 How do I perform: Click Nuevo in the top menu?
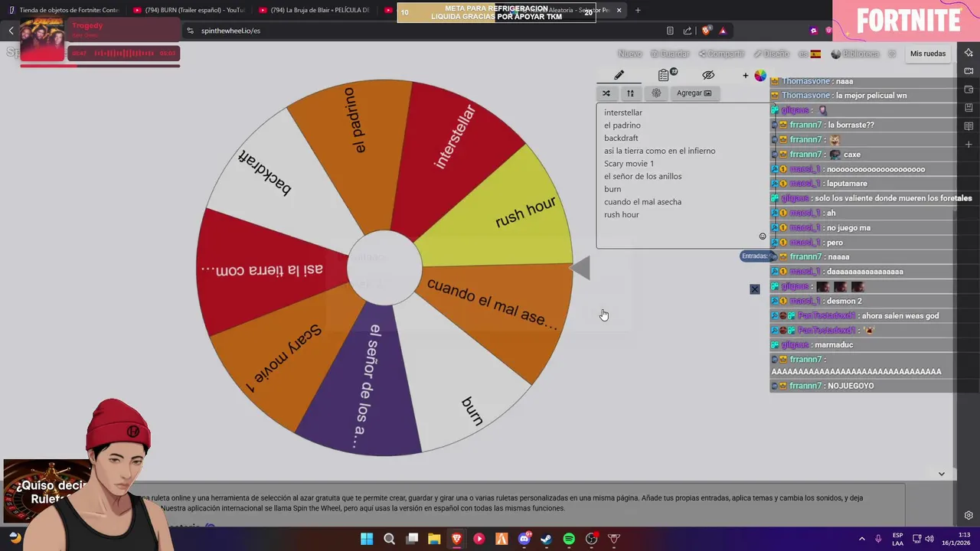(x=629, y=54)
